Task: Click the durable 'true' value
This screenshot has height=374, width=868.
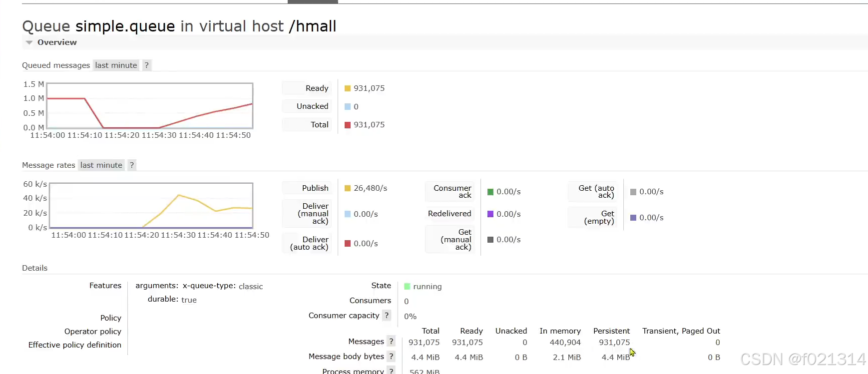Action: 189,300
